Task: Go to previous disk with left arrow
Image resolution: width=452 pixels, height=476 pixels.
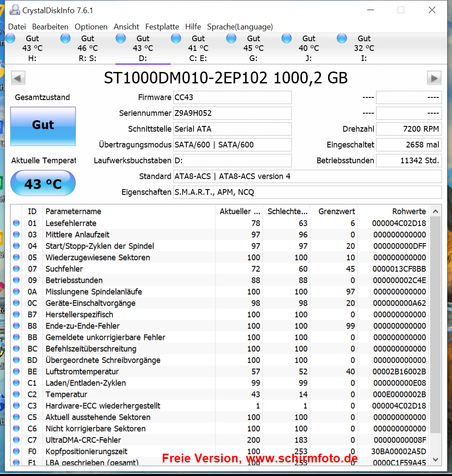Action: point(18,79)
